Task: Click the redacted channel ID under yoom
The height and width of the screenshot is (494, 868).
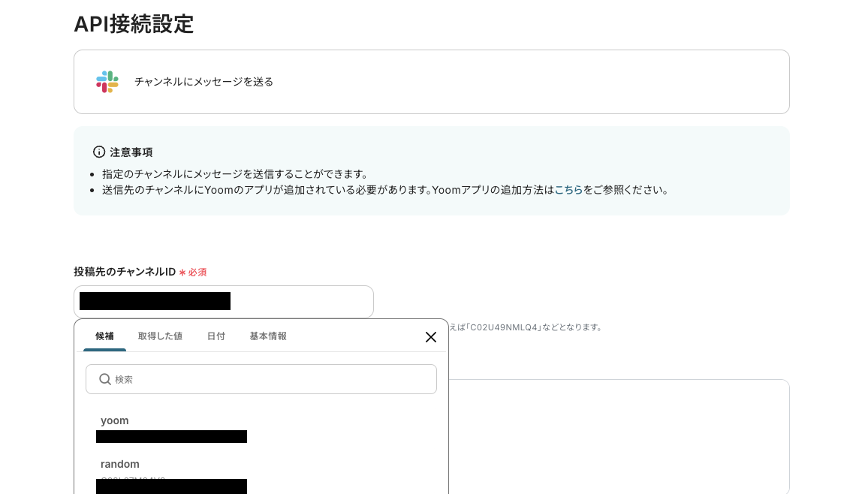Action: coord(171,436)
